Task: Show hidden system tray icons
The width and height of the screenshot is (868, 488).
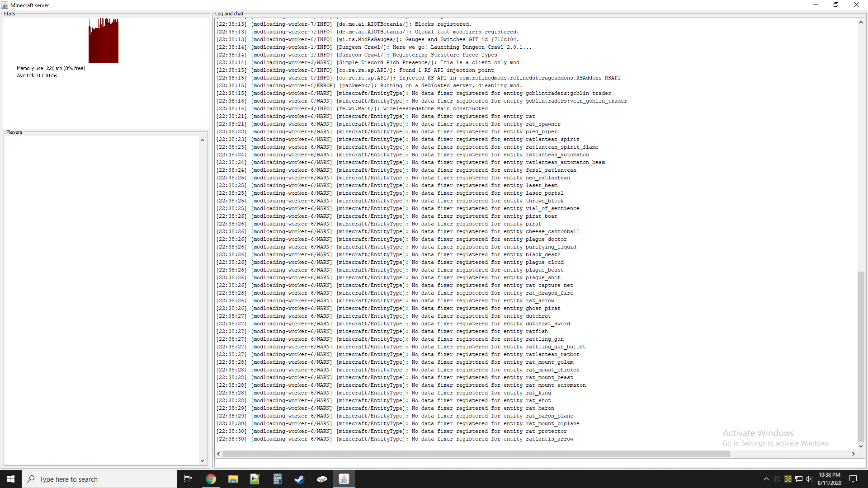Action: [x=766, y=479]
